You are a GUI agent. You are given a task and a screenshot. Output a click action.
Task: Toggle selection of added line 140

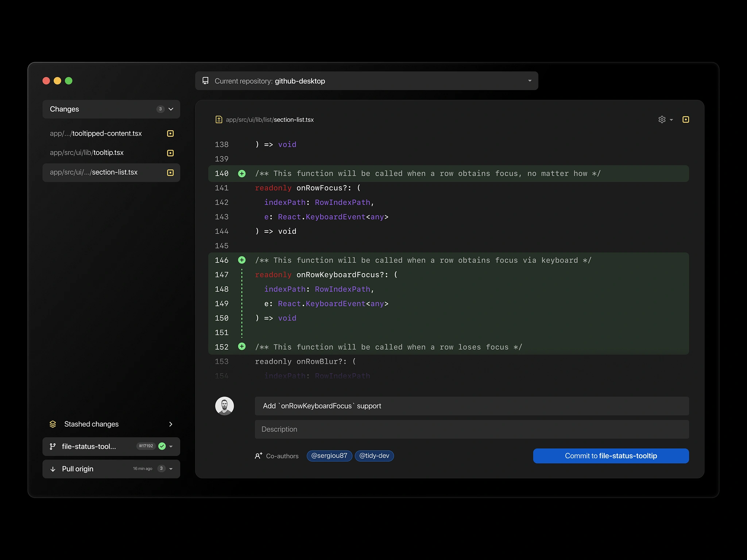[x=242, y=174]
